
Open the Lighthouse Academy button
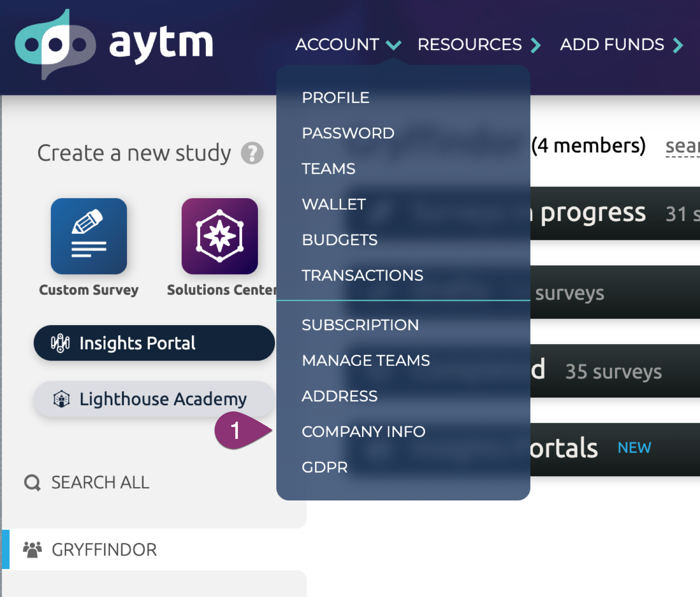(154, 399)
